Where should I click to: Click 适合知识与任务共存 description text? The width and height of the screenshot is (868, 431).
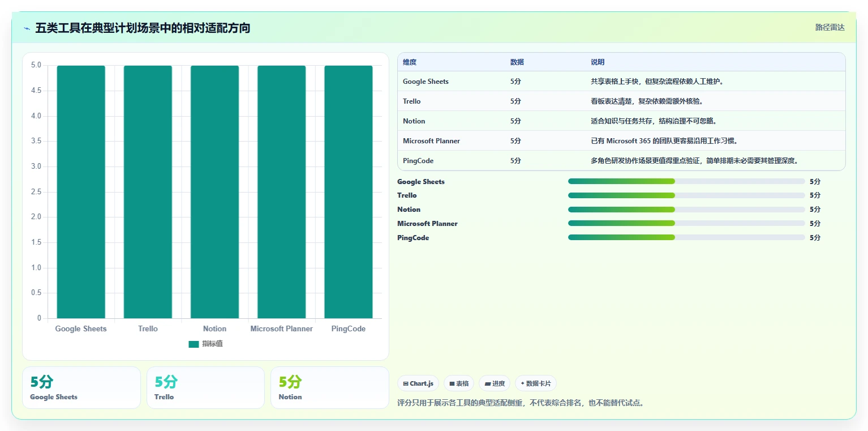pos(654,121)
